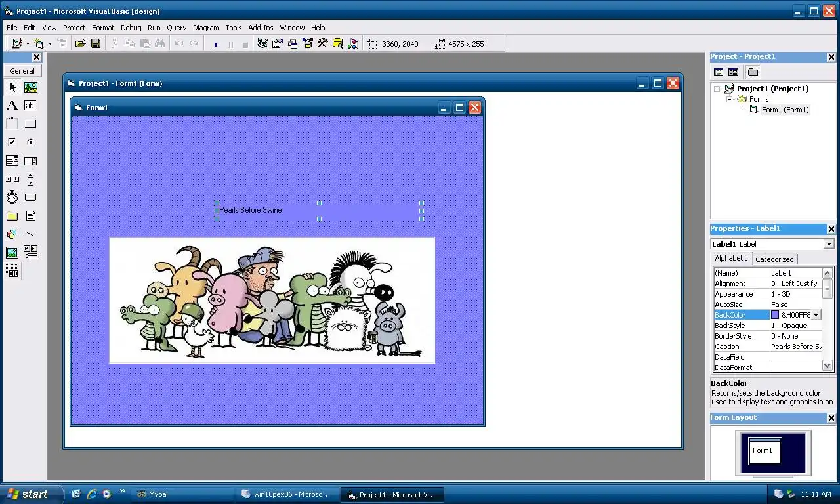840x504 pixels.
Task: Open the File menu
Action: [x=12, y=28]
